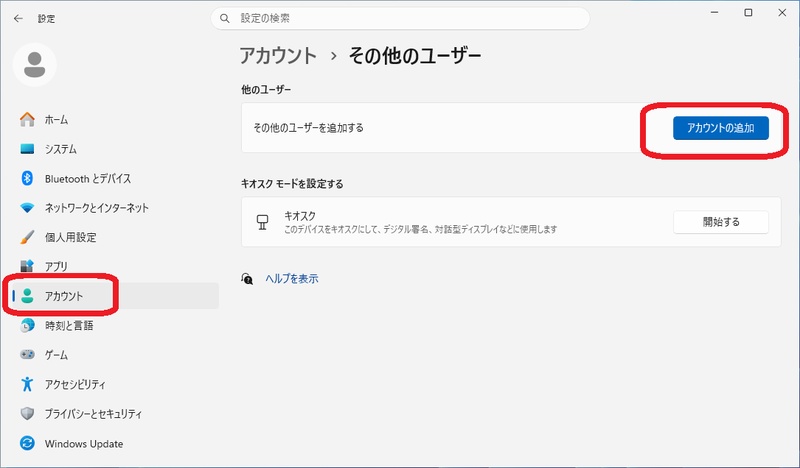Click the 他のユーザー section heading
Viewport: 800px width, 468px height.
click(266, 90)
